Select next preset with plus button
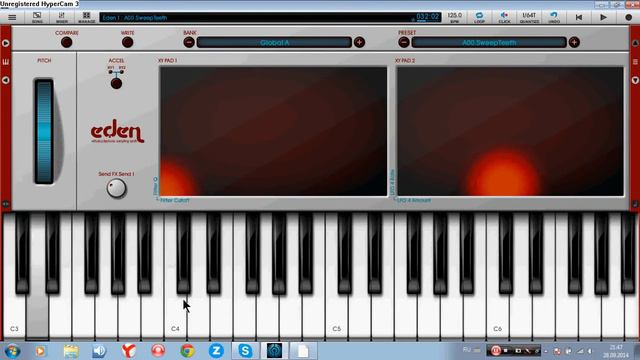 pyautogui.click(x=574, y=42)
